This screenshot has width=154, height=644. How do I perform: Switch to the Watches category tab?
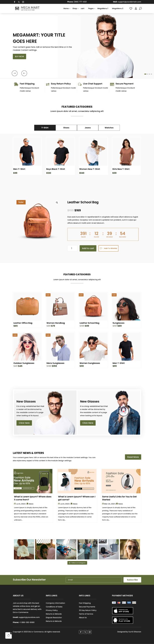109,128
